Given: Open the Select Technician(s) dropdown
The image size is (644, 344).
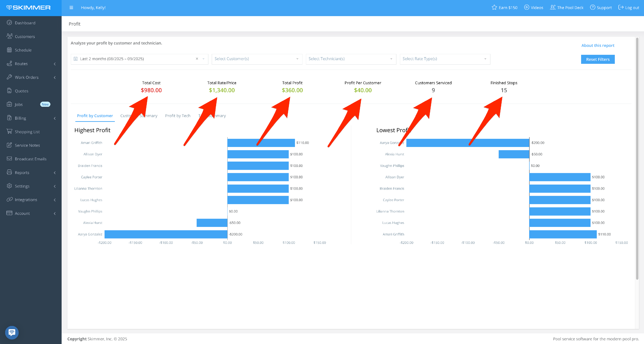Looking at the screenshot, I should coord(351,59).
